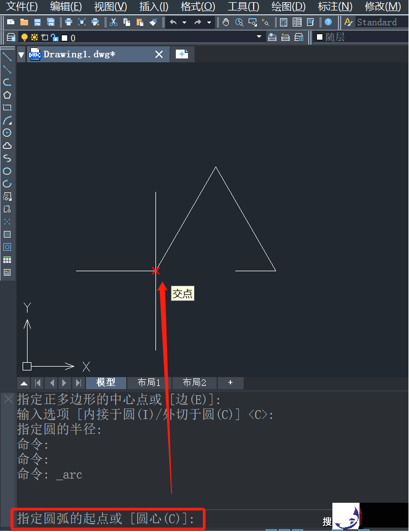Screen dimensions: 409x532
Task: Click the Save As icon
Action: tap(51, 23)
